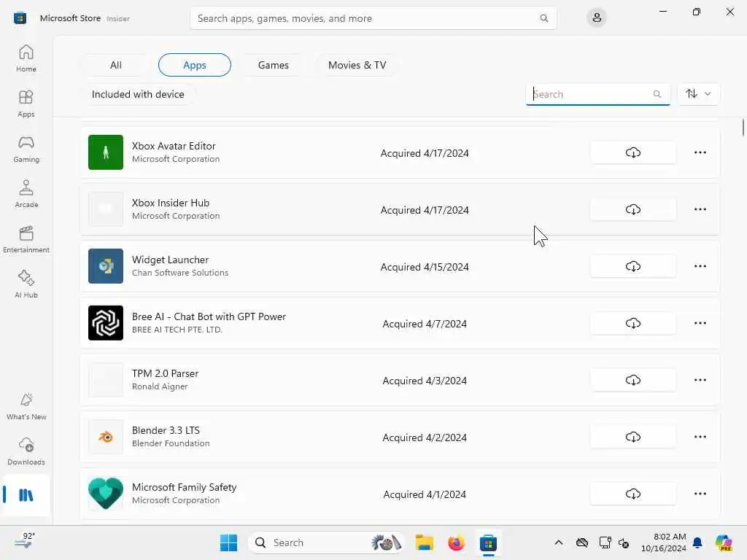Open more options for TPM 2.0 Parser
The width and height of the screenshot is (747, 560).
(700, 380)
